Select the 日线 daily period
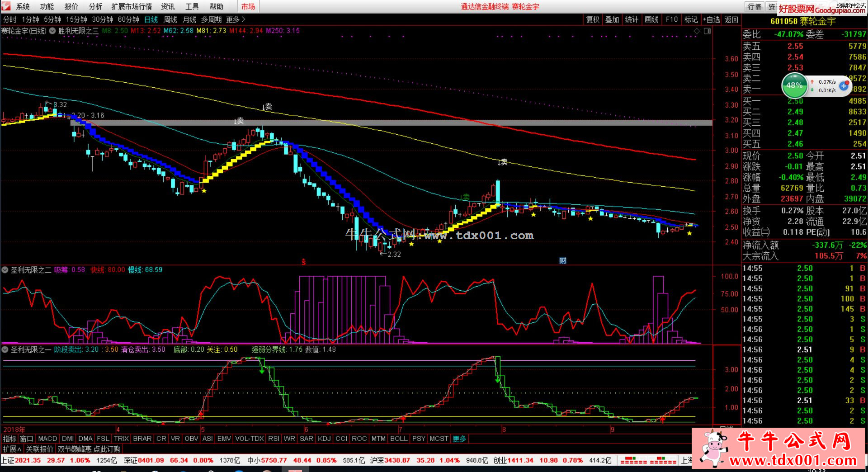 click(x=151, y=19)
